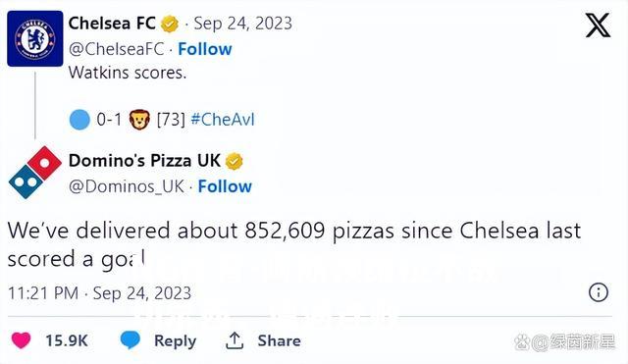The width and height of the screenshot is (628, 364).
Task: Open the Domino's Pizza logo avatar
Action: pyautogui.click(x=35, y=173)
